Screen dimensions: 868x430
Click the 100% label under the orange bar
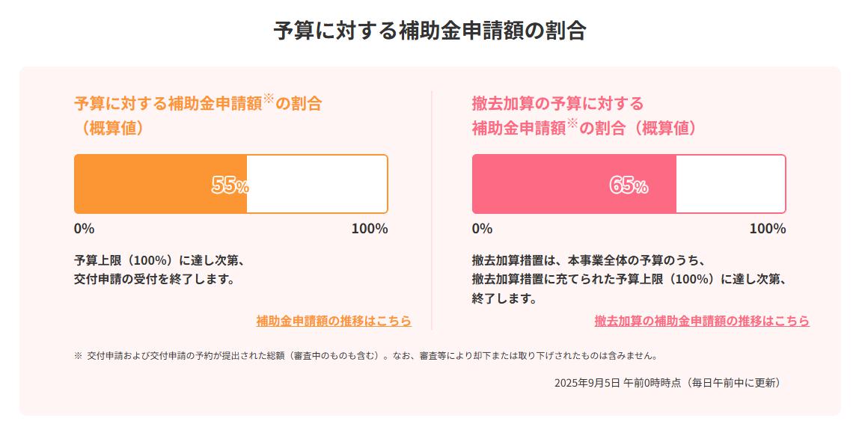pos(370,229)
